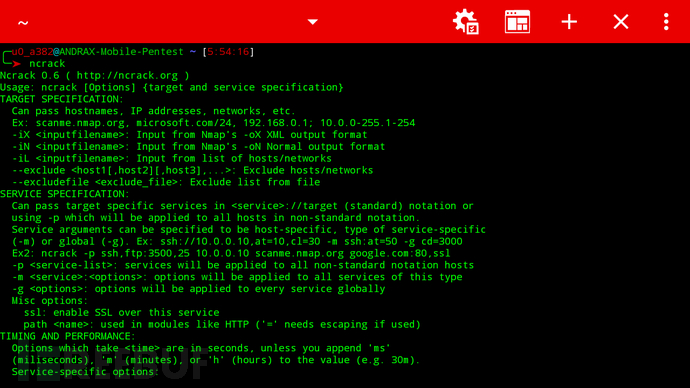Click the 'Ex2: ncrack -p ssh,ftp' example line
This screenshot has width=690, height=388.
tap(231, 253)
